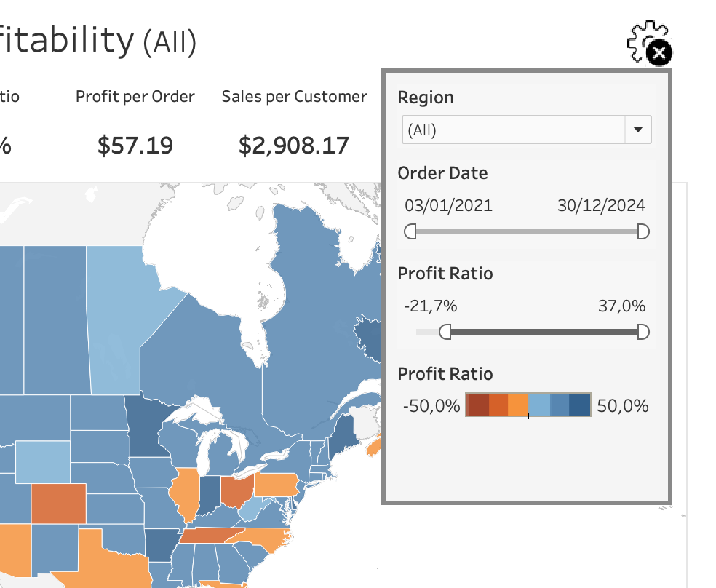Select the light blue legend swatch

click(x=539, y=405)
